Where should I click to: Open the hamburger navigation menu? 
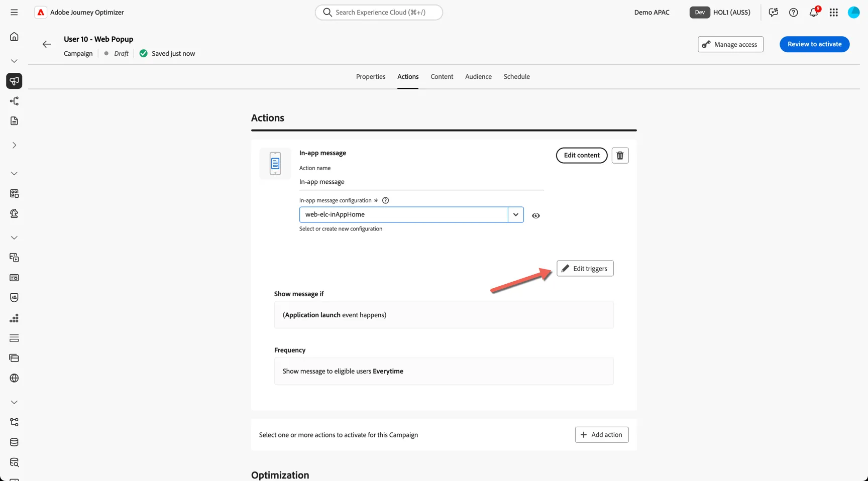point(14,12)
